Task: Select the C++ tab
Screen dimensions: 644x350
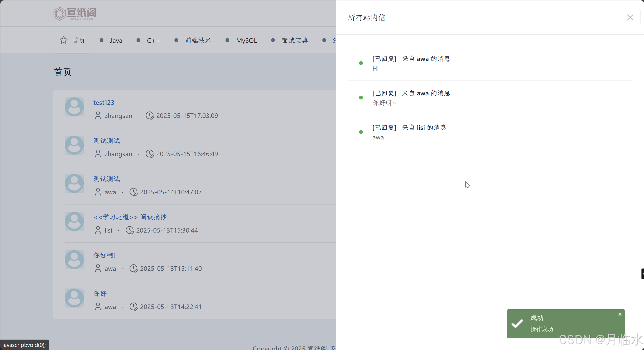Action: (x=153, y=40)
